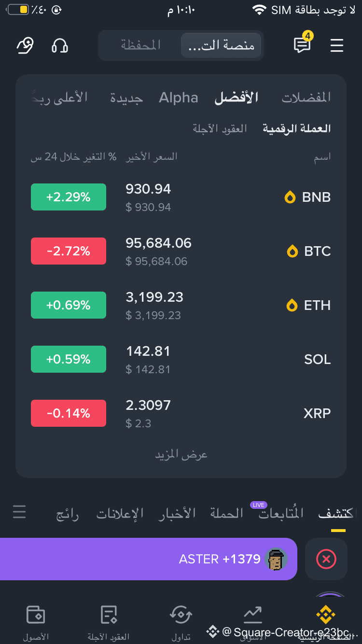This screenshot has height=644, width=362.
Task: Open the hamburger menu in top bar
Action: tap(336, 45)
